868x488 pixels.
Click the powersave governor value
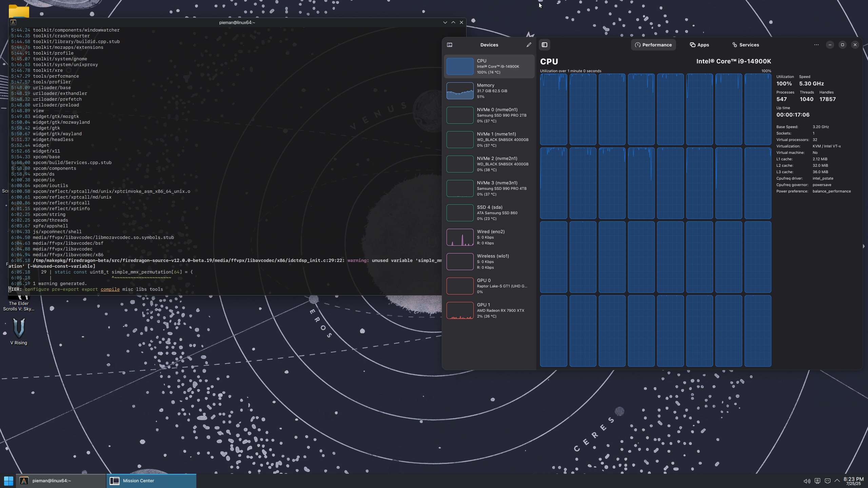(822, 185)
